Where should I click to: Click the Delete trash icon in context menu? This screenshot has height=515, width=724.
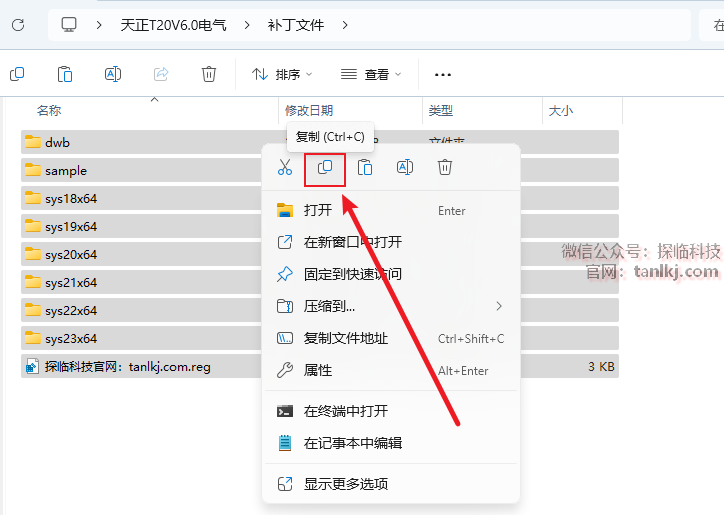(446, 168)
